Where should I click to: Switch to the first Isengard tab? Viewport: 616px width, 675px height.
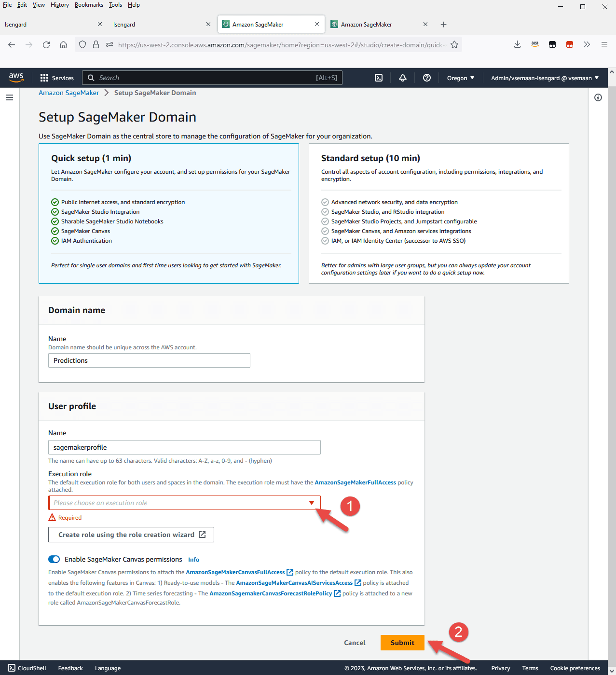(53, 24)
